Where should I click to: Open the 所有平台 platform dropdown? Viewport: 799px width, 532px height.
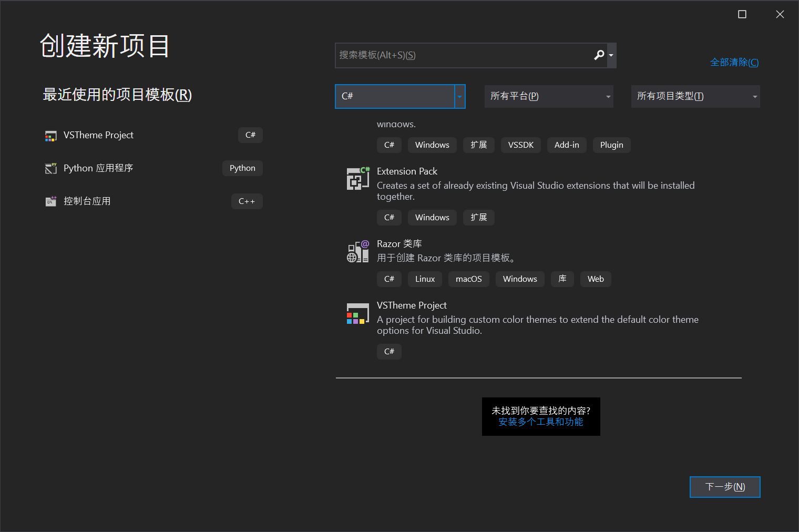[549, 96]
